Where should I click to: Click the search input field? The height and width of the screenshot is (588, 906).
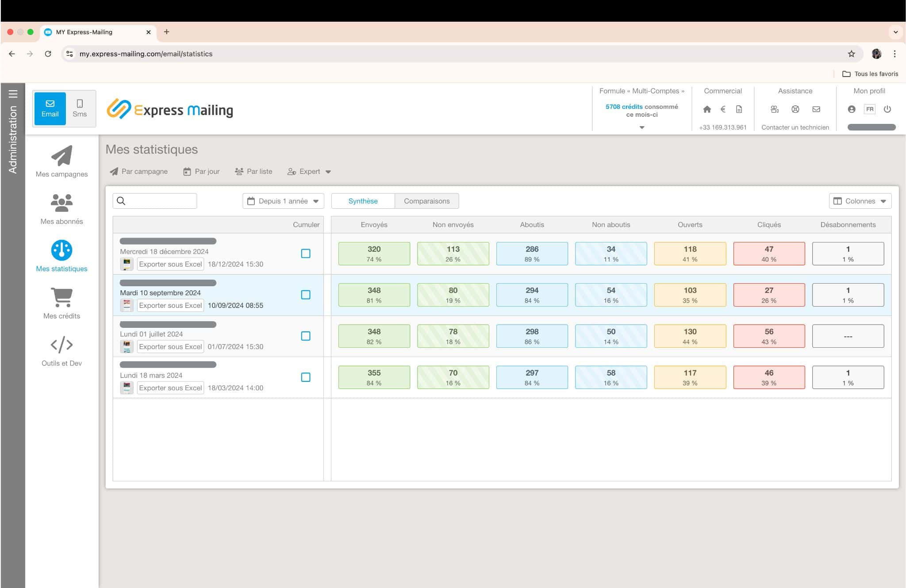(x=154, y=200)
